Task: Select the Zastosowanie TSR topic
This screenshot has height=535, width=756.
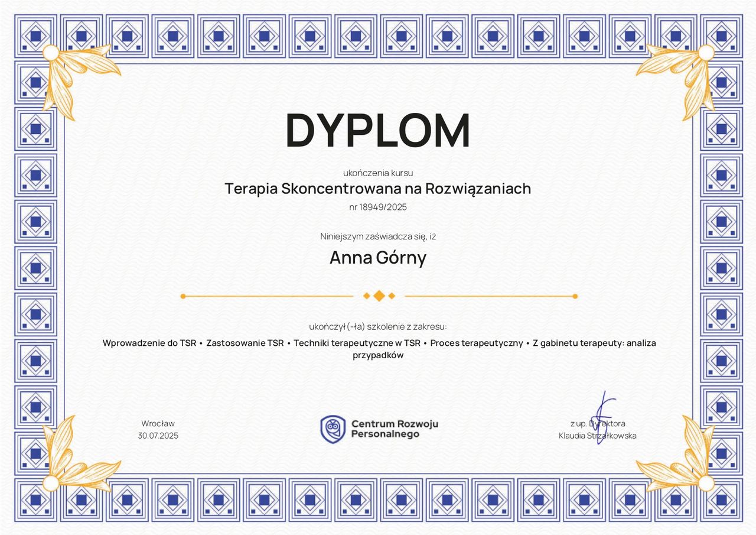Action: pyautogui.click(x=245, y=343)
